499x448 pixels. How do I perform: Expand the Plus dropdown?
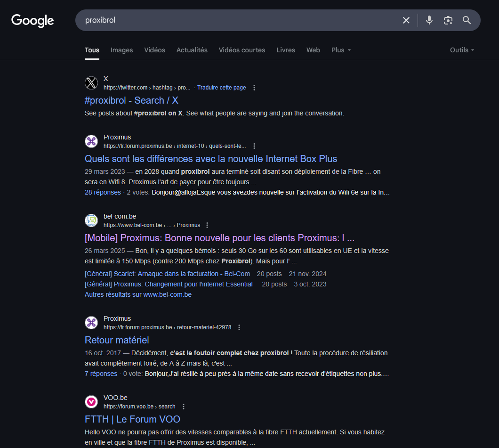(x=341, y=50)
